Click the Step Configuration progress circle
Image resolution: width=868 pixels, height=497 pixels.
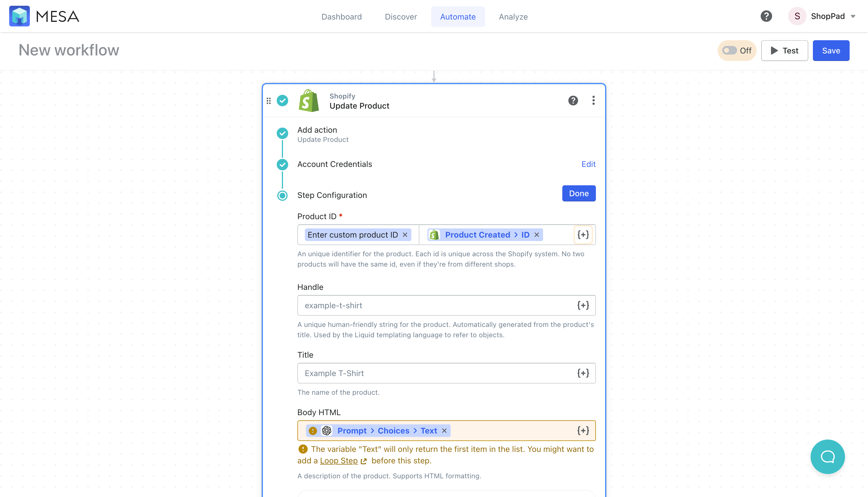click(x=282, y=196)
